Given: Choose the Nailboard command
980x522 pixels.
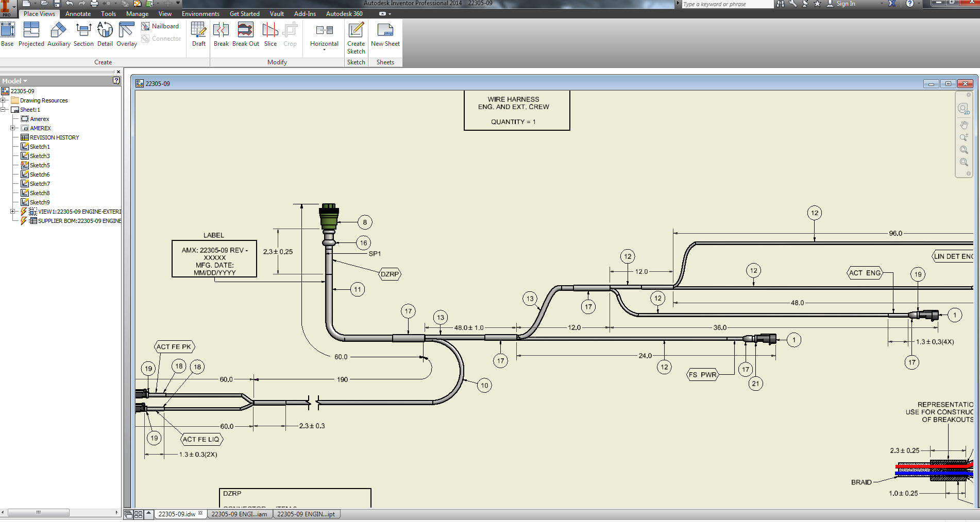Looking at the screenshot, I should 160,26.
